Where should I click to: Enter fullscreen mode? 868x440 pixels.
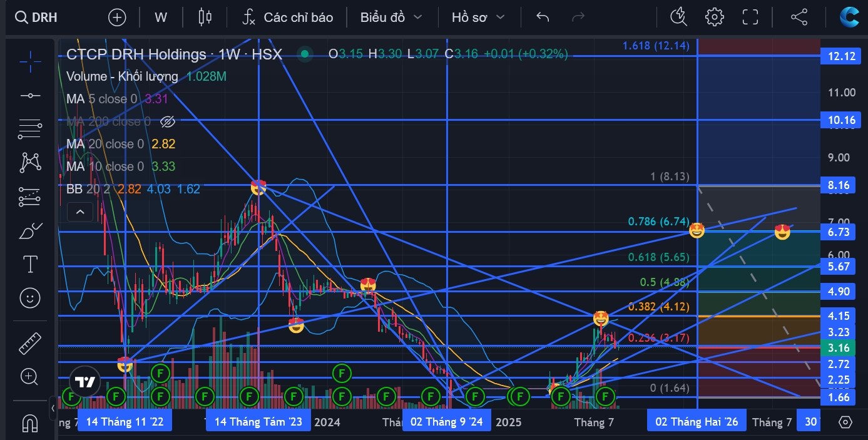point(750,17)
